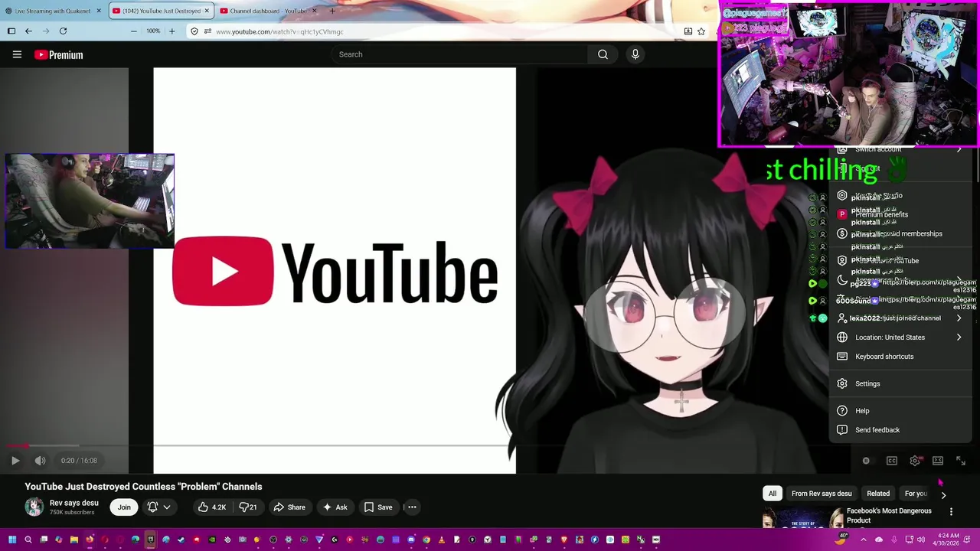Open Settings in account menu

[900, 383]
